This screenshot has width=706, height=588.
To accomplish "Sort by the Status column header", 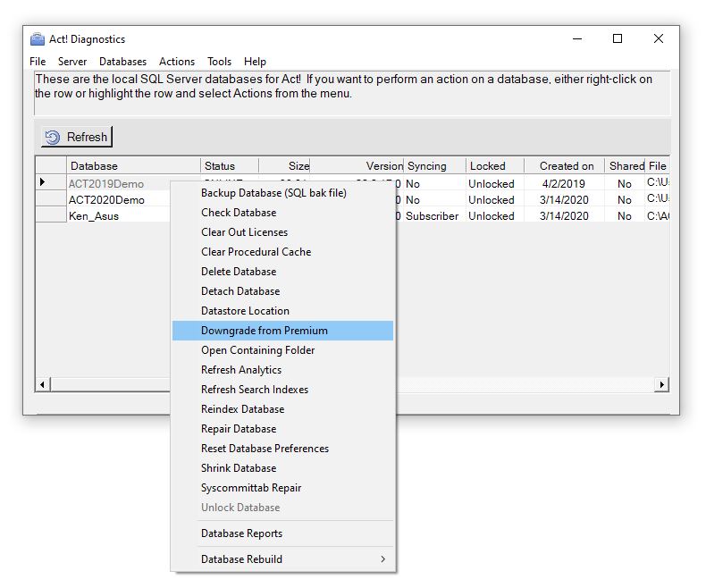I will tap(229, 166).
